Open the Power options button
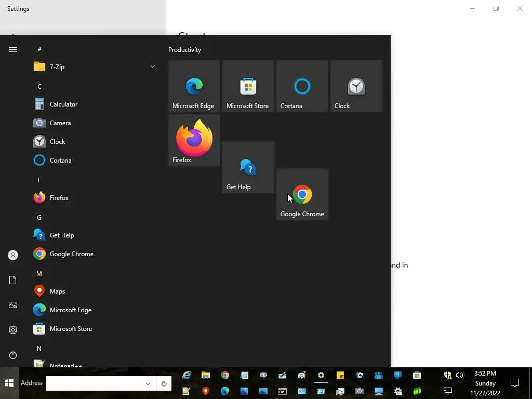 pyautogui.click(x=13, y=355)
